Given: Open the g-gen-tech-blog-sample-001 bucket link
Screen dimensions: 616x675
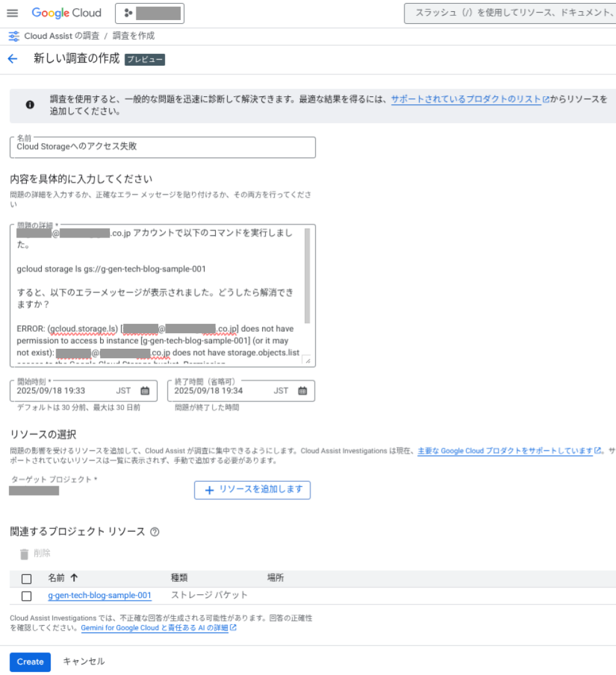Looking at the screenshot, I should coord(99,596).
